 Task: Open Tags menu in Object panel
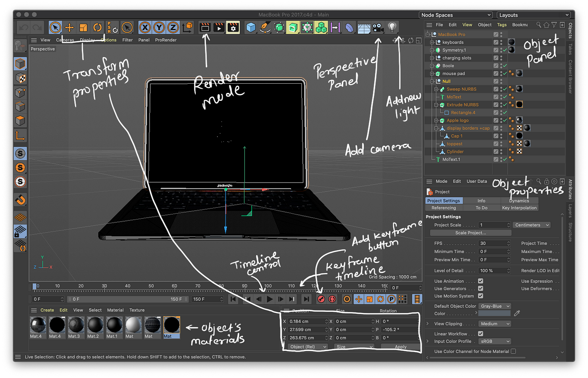pos(502,25)
